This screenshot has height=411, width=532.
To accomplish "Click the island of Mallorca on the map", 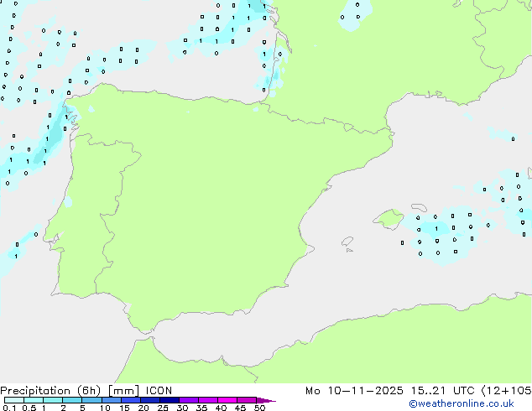I will 389,219.
